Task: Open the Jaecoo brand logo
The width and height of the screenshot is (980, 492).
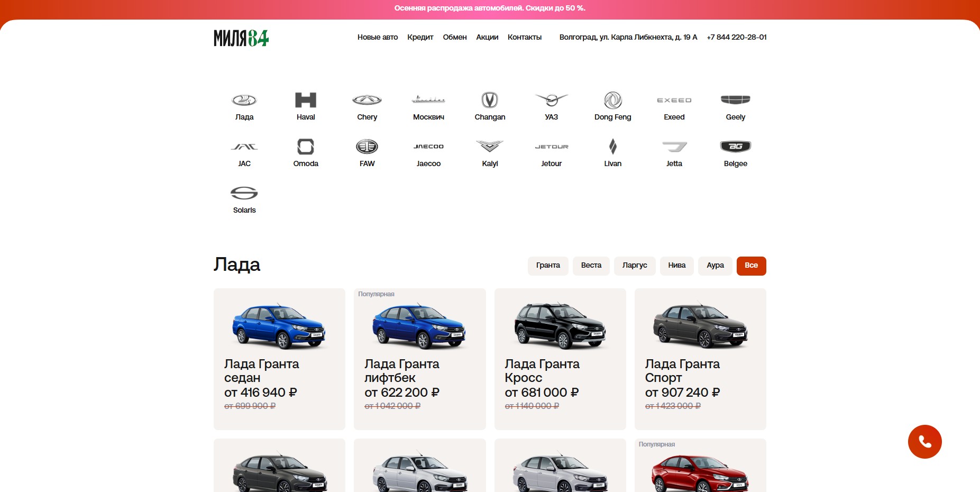Action: click(428, 147)
